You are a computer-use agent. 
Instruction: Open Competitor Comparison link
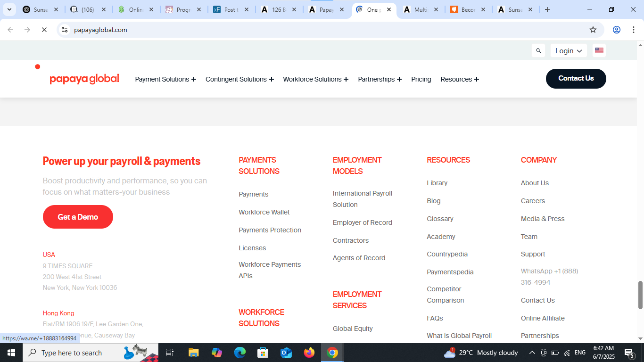(446, 295)
